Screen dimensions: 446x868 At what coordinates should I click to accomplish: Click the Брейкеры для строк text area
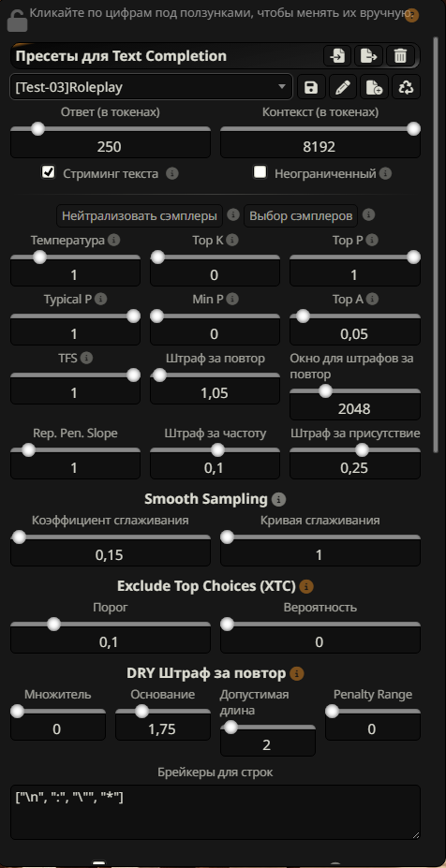[215, 812]
